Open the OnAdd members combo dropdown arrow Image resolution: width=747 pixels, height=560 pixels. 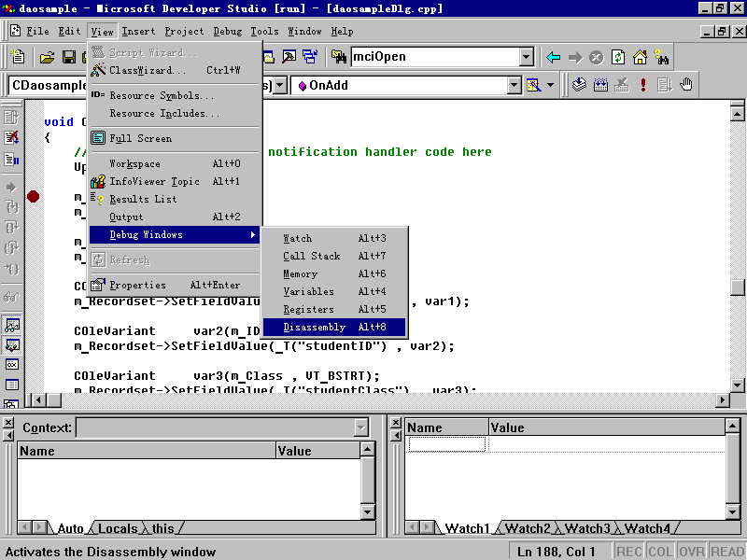(x=514, y=86)
